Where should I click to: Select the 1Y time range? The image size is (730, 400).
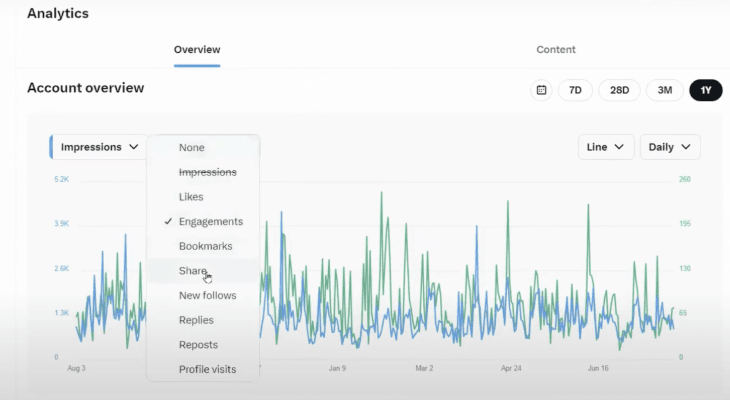point(705,90)
